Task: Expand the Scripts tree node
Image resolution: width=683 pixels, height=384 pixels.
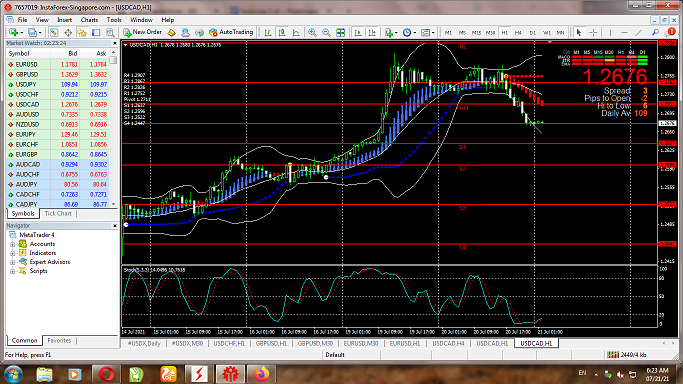Action: point(13,271)
